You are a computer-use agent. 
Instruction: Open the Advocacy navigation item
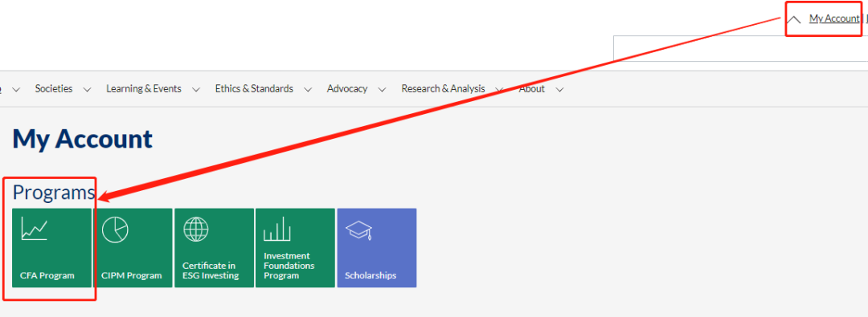[x=347, y=88]
